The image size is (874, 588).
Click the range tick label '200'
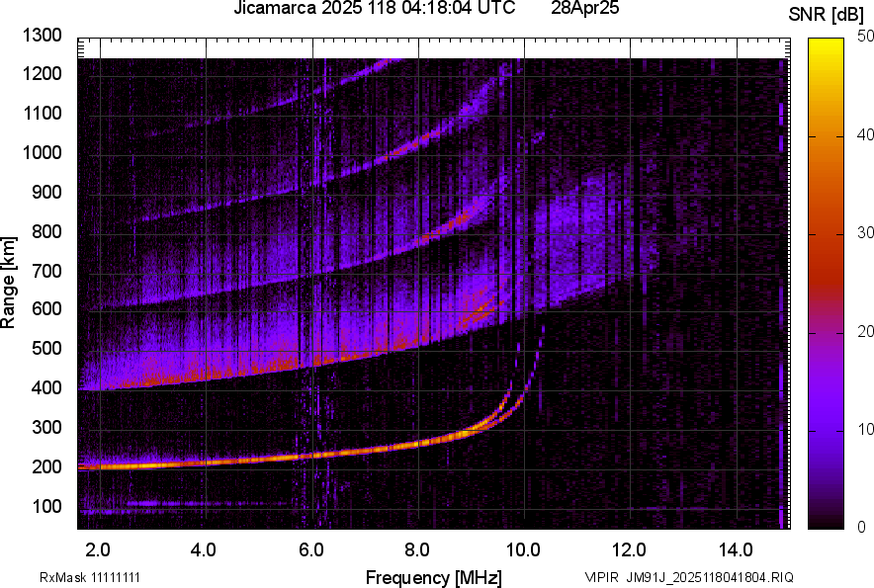click(46, 466)
